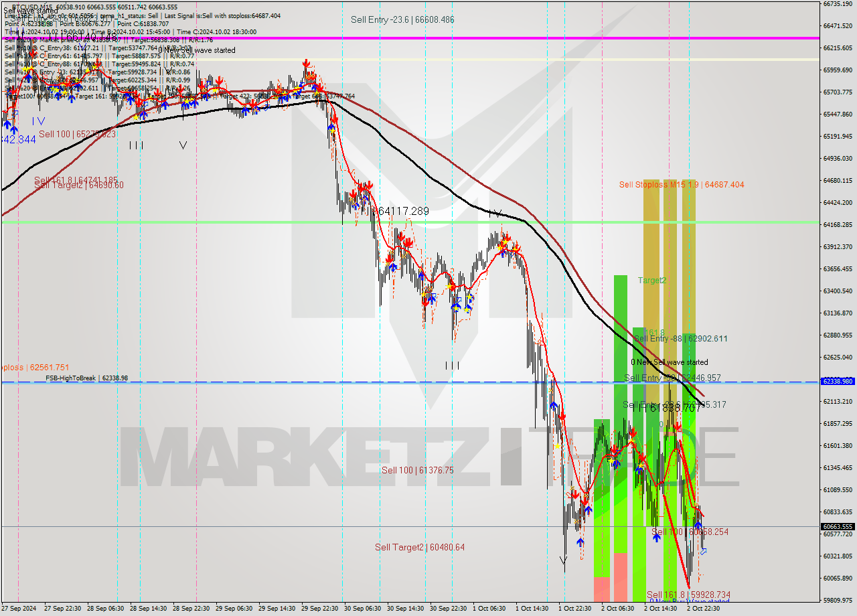
Task: Click the 'Sell Entry -88 | 62902.611' label
Action: 680,339
